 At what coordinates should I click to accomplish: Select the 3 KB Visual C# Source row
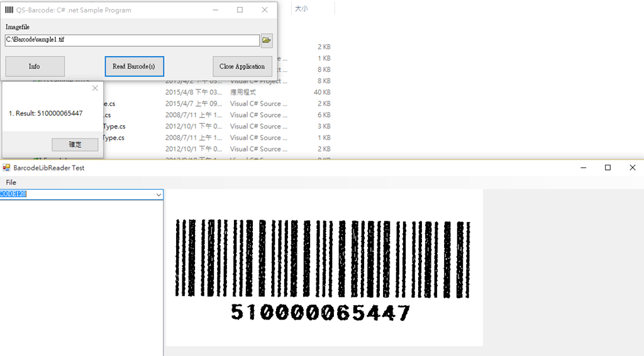[218, 126]
